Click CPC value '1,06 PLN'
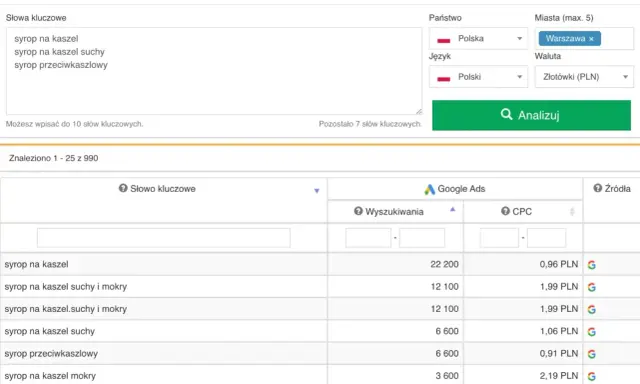640x384 pixels. click(559, 331)
